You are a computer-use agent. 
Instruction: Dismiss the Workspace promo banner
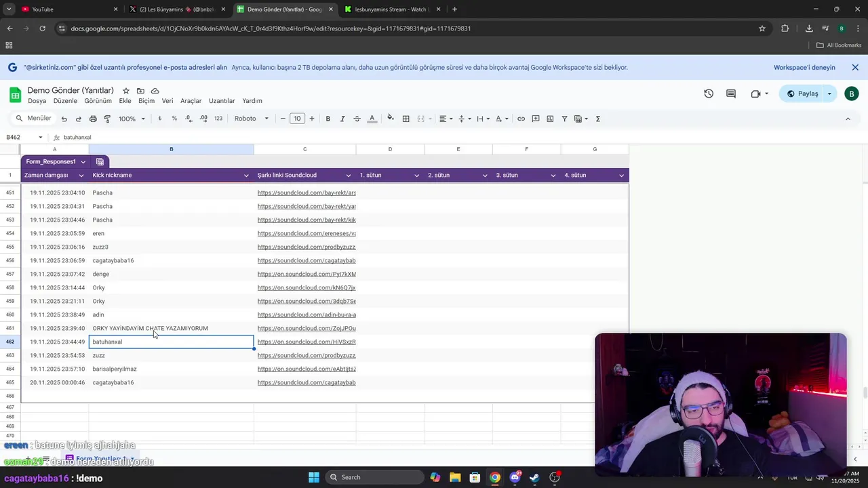(855, 68)
